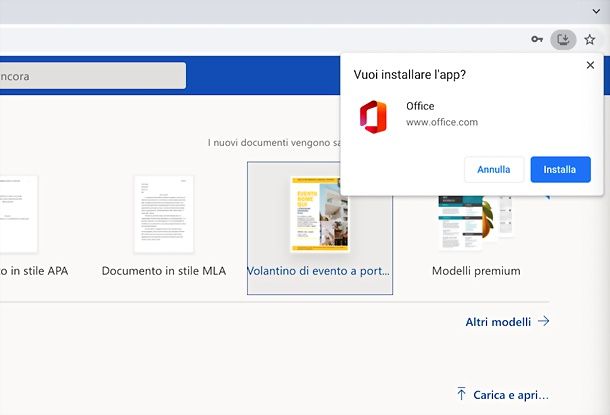This screenshot has height=415, width=610.
Task: Close the install app popup
Action: click(x=590, y=65)
